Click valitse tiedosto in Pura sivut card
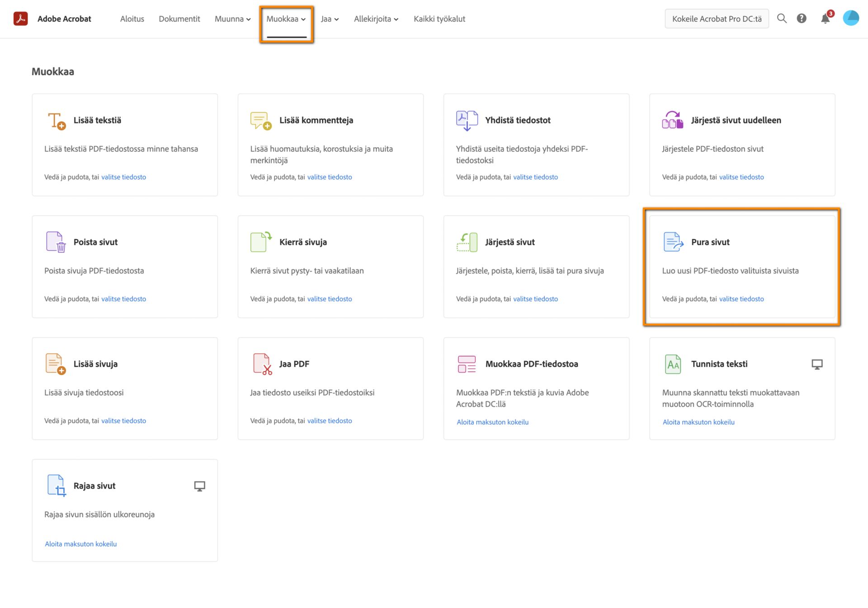868x608 pixels. tap(741, 299)
